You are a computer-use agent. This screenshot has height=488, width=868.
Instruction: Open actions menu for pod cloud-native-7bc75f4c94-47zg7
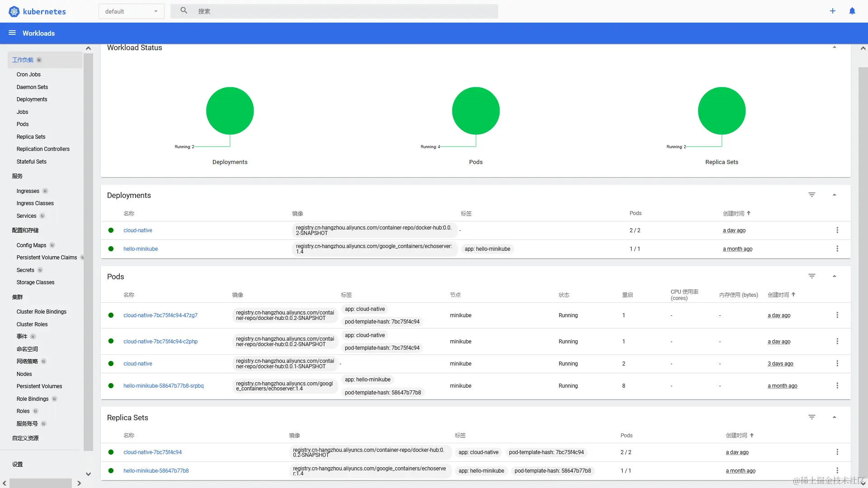click(x=837, y=315)
